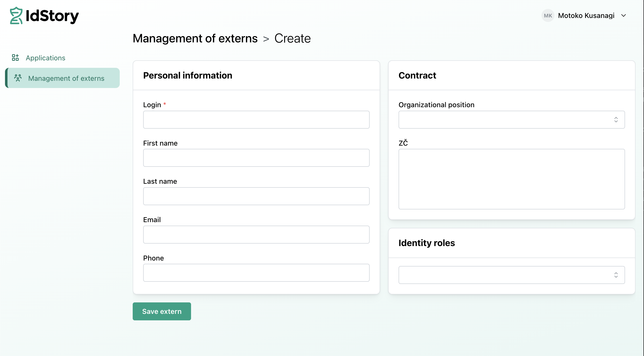Click the Applications grid icon in sidebar

(15, 58)
